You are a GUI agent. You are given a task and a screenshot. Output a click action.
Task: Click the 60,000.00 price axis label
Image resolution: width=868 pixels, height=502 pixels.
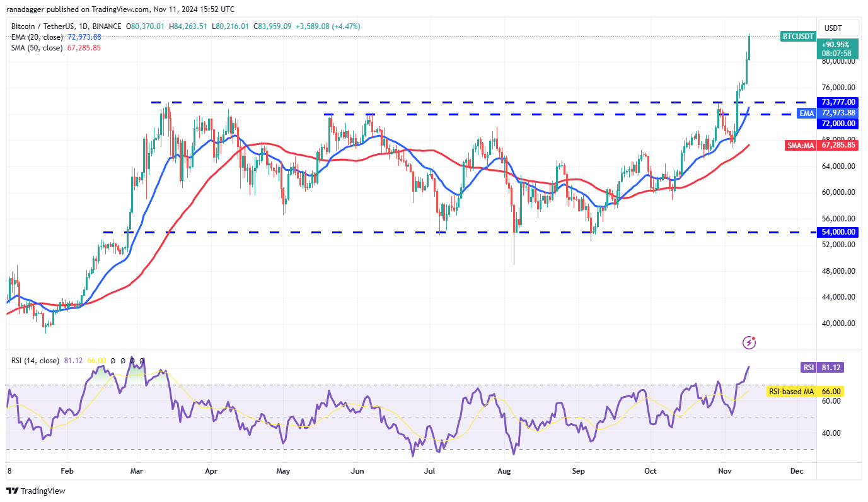coord(839,192)
